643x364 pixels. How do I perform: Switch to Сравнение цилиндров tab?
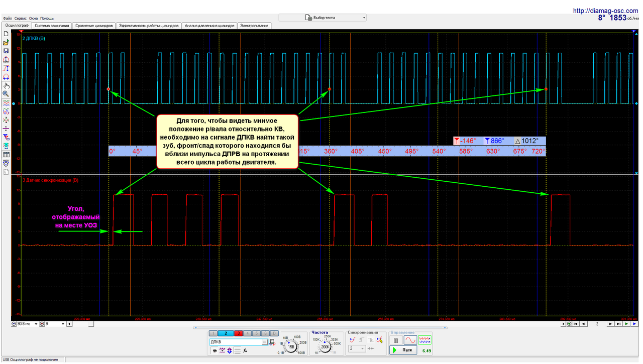pyautogui.click(x=94, y=25)
